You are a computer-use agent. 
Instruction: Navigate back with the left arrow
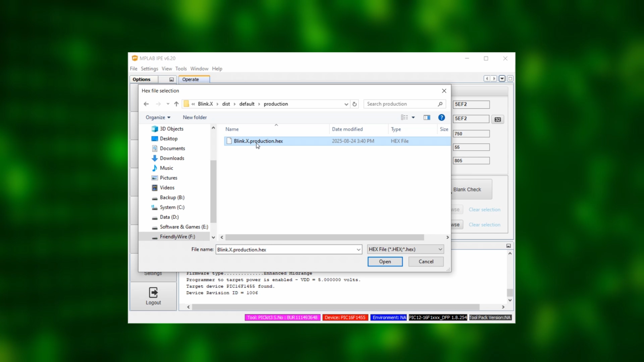[146, 104]
